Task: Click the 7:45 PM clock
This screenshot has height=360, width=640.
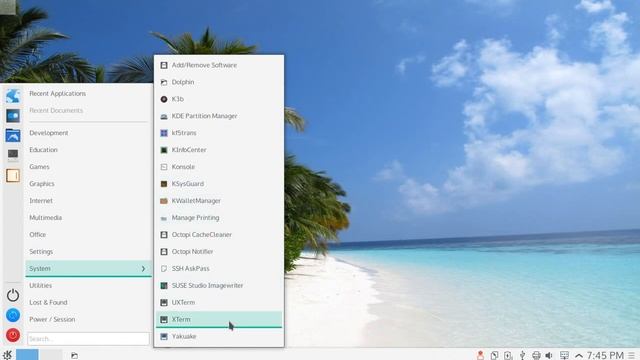Action: pos(605,355)
